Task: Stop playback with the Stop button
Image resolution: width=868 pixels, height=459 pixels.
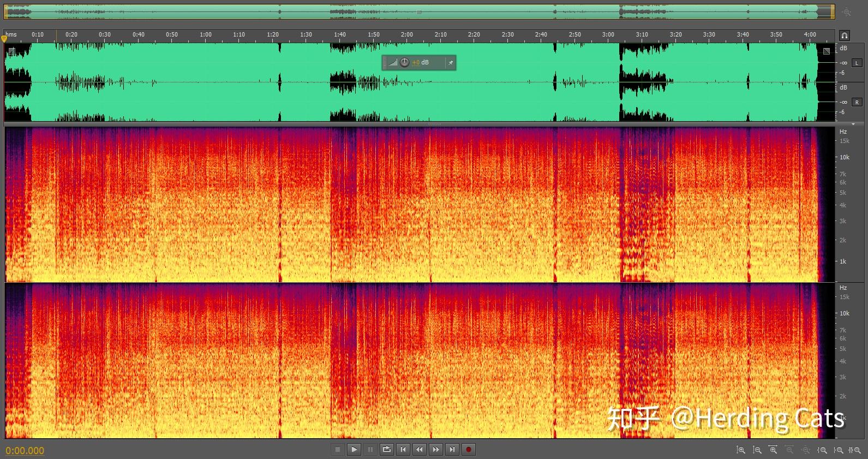Action: pyautogui.click(x=338, y=450)
